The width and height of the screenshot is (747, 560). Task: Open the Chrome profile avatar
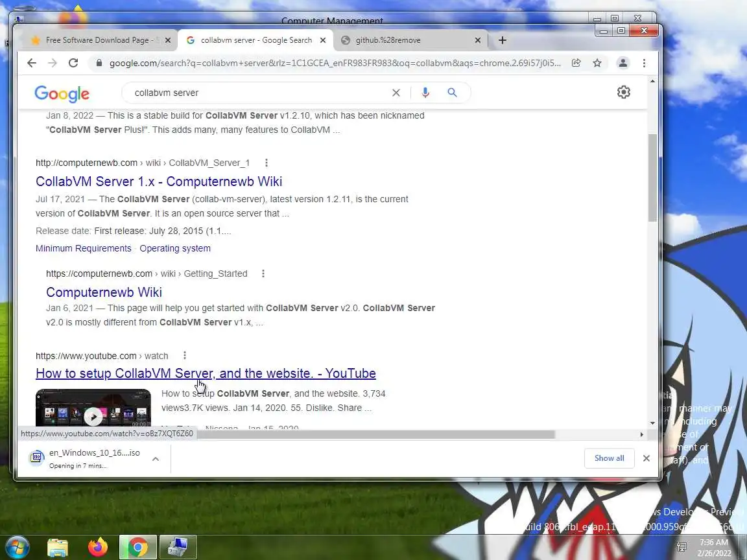pos(622,63)
